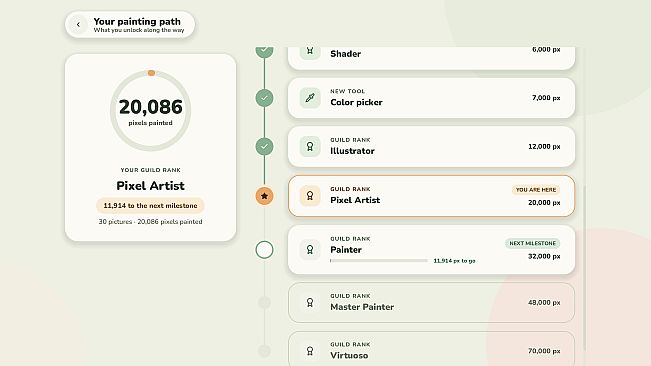Open the Master Painter milestone card

click(431, 303)
